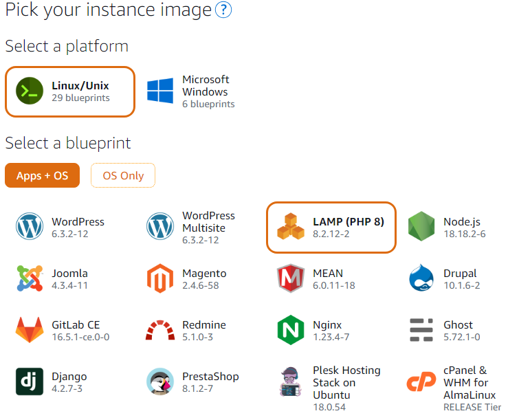Click the Ghost logo icon
The width and height of the screenshot is (519, 420).
click(421, 330)
